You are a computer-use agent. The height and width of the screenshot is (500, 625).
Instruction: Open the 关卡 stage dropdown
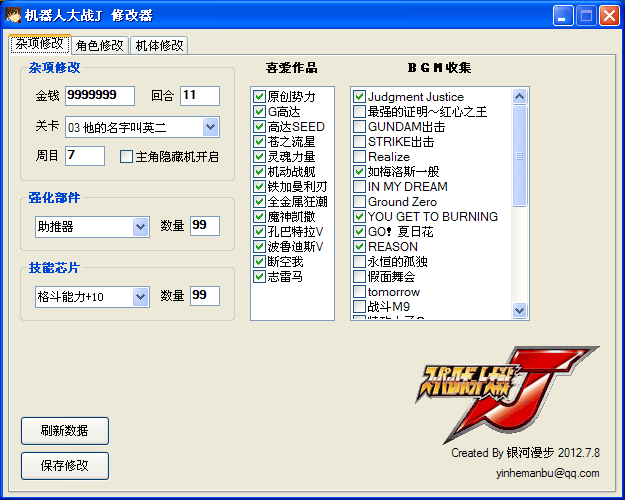tap(210, 127)
